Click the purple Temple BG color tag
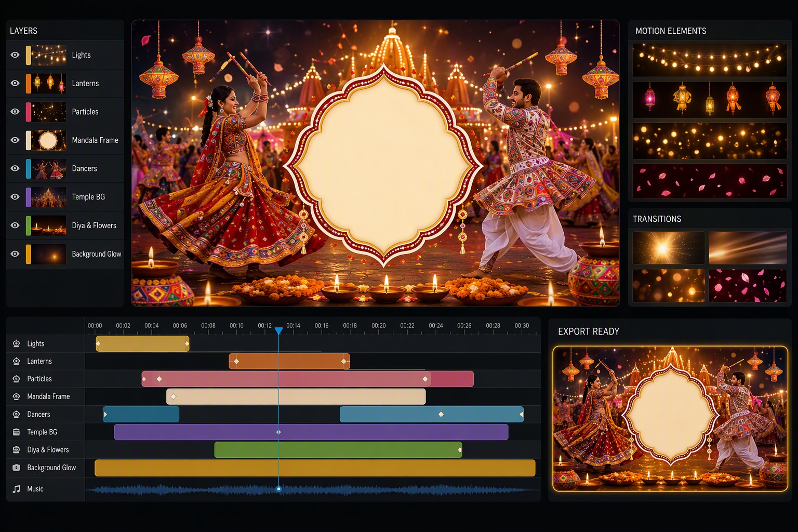 (x=29, y=197)
